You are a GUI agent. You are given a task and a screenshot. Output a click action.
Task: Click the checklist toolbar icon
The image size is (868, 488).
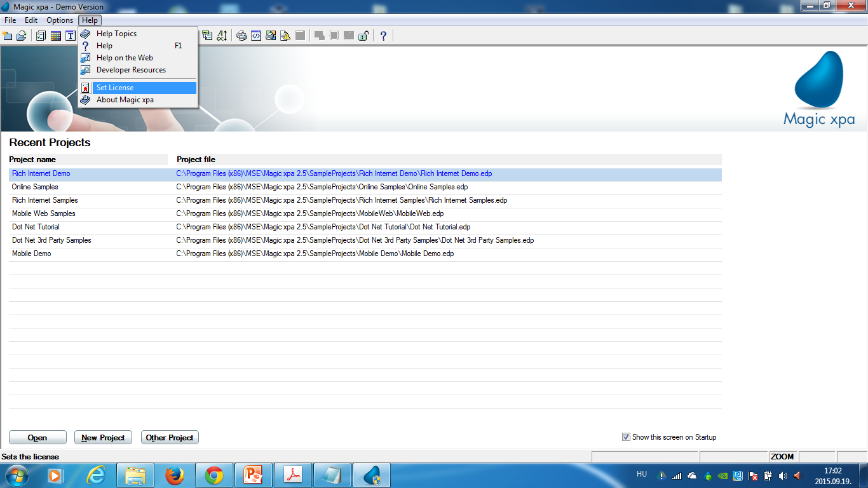click(x=41, y=36)
